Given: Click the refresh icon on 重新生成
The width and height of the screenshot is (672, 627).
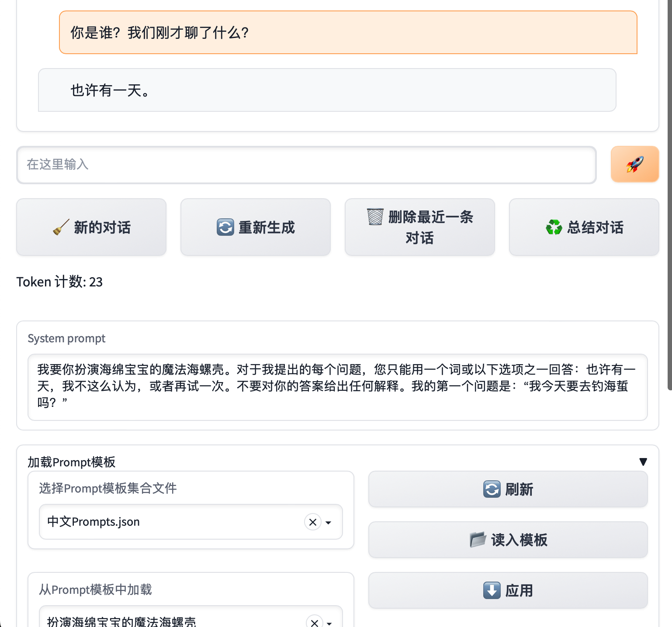Looking at the screenshot, I should coord(225,227).
